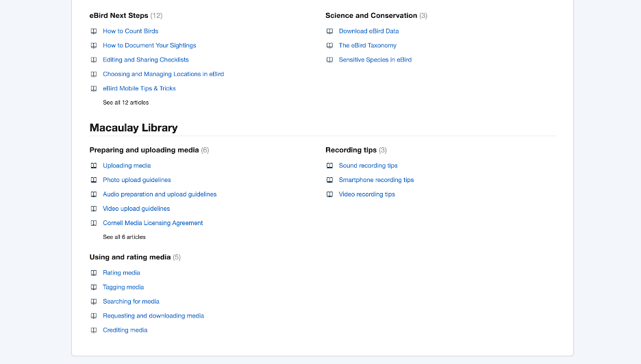Image resolution: width=641 pixels, height=364 pixels.
Task: Open Cornell Media Licensing Agreement link
Action: click(153, 223)
